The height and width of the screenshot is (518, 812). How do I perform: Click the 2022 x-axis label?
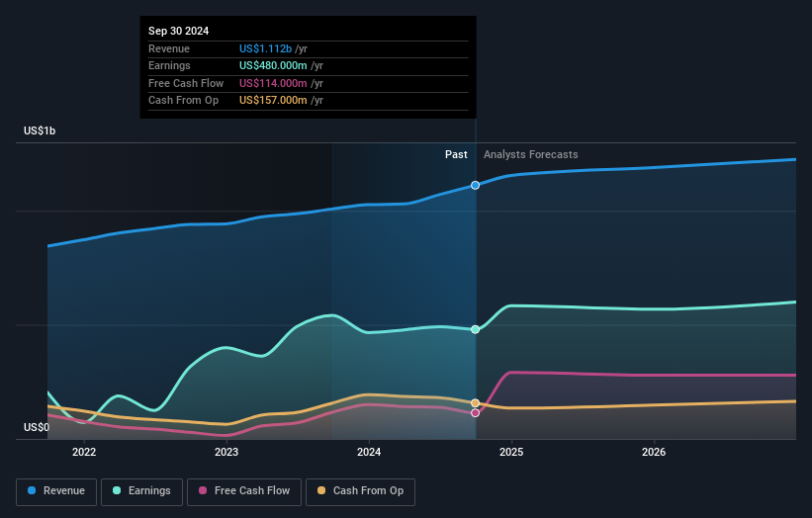pos(84,452)
